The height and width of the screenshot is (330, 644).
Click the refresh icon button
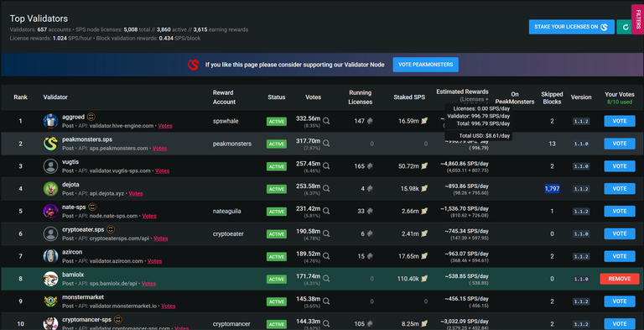624,27
